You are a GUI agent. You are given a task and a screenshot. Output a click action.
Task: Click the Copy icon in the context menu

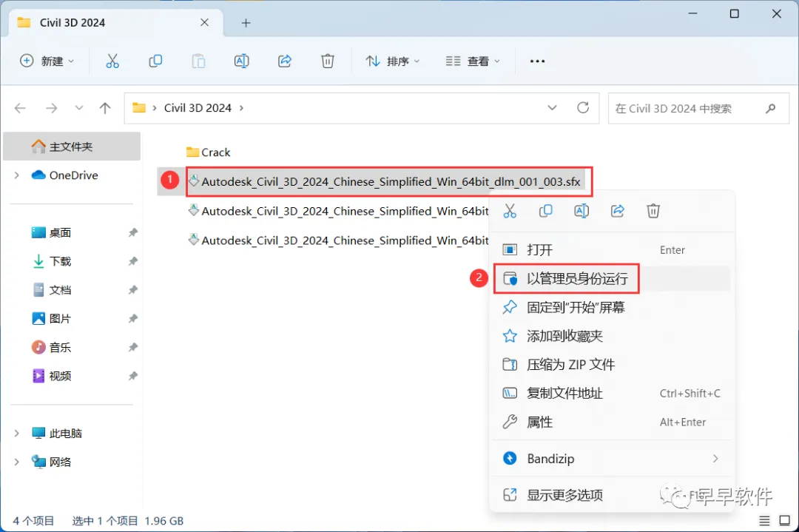pos(546,210)
